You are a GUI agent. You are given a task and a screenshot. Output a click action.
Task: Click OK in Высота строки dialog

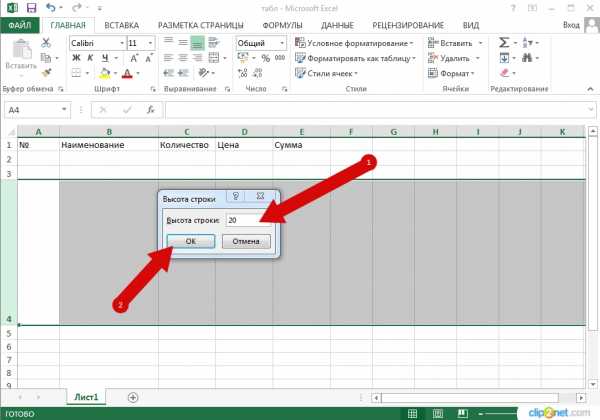[x=191, y=241]
